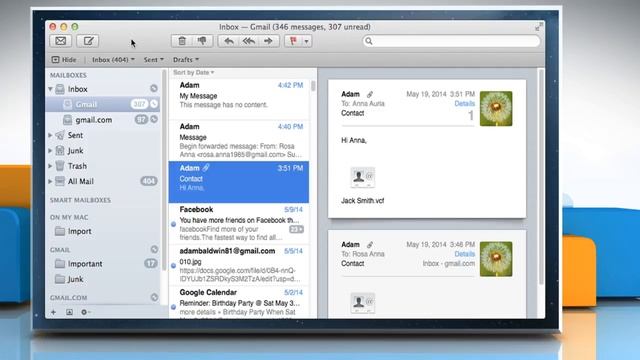Click unread count badge 307 on Gmail
The image size is (640, 360).
pos(139,104)
